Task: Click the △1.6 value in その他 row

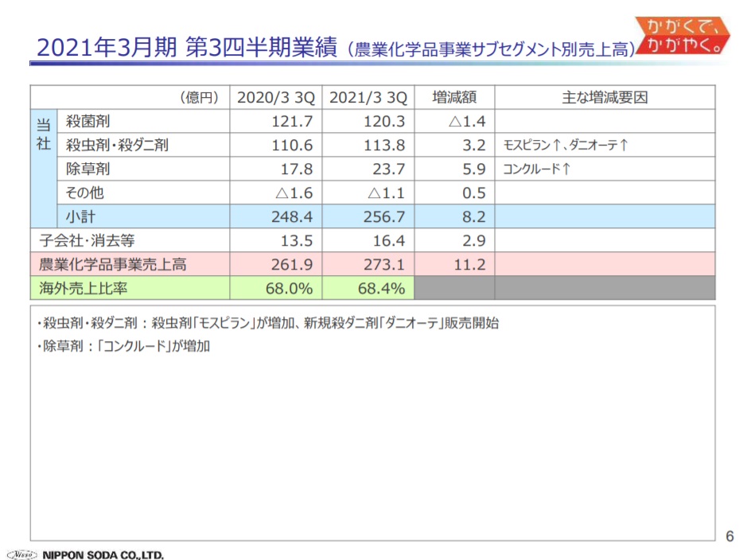Action: pyautogui.click(x=294, y=192)
